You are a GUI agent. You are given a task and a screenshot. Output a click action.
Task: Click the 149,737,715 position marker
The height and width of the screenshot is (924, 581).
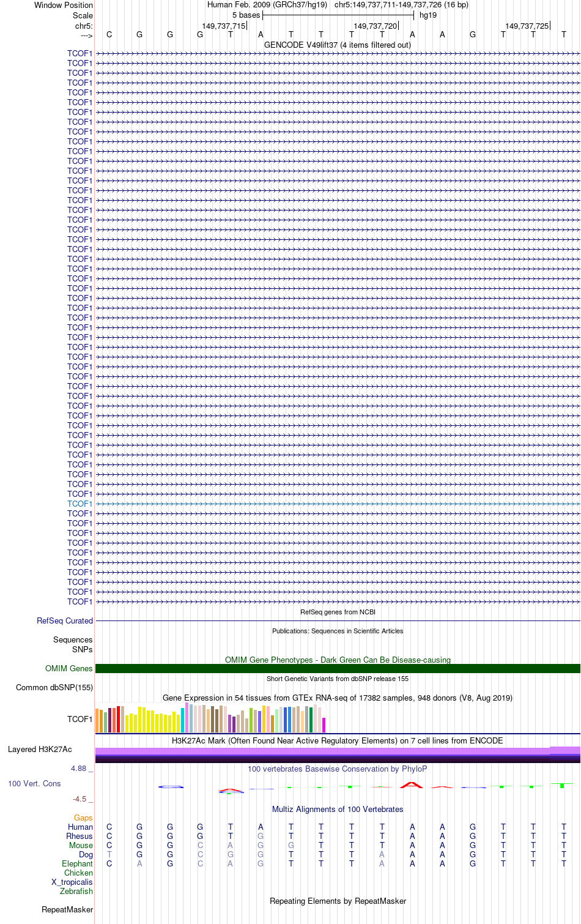pos(223,26)
